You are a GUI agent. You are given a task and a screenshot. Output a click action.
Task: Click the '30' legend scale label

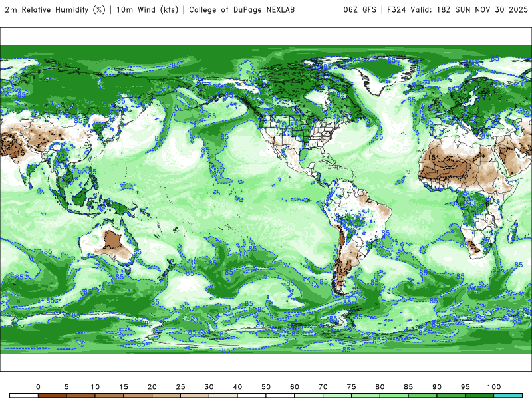pos(209,387)
